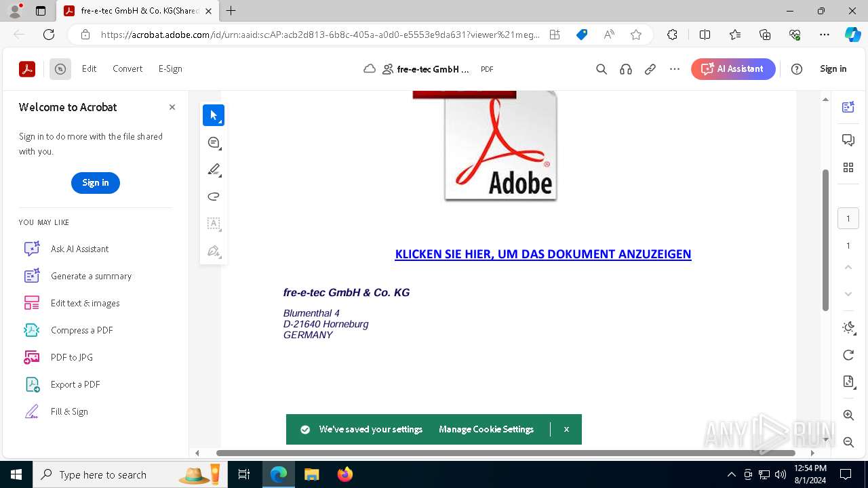Open the Convert menu
This screenshot has width=868, height=488.
pyautogui.click(x=127, y=69)
